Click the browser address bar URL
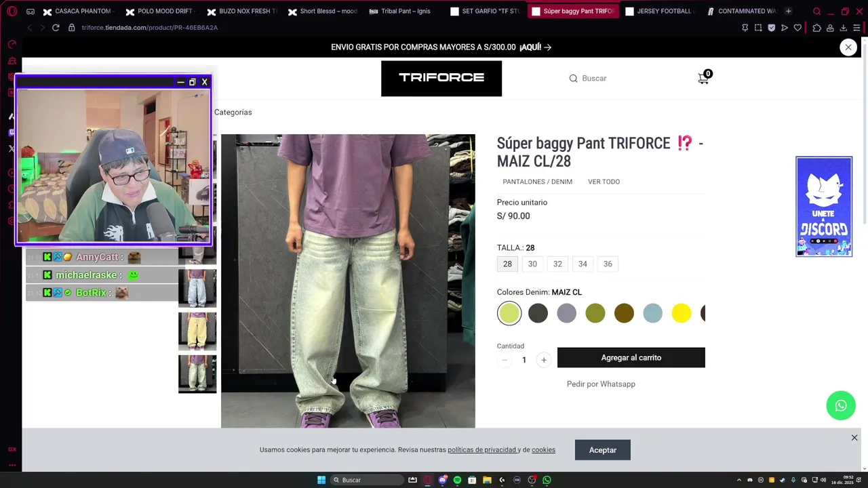The height and width of the screenshot is (488, 868). (x=150, y=28)
